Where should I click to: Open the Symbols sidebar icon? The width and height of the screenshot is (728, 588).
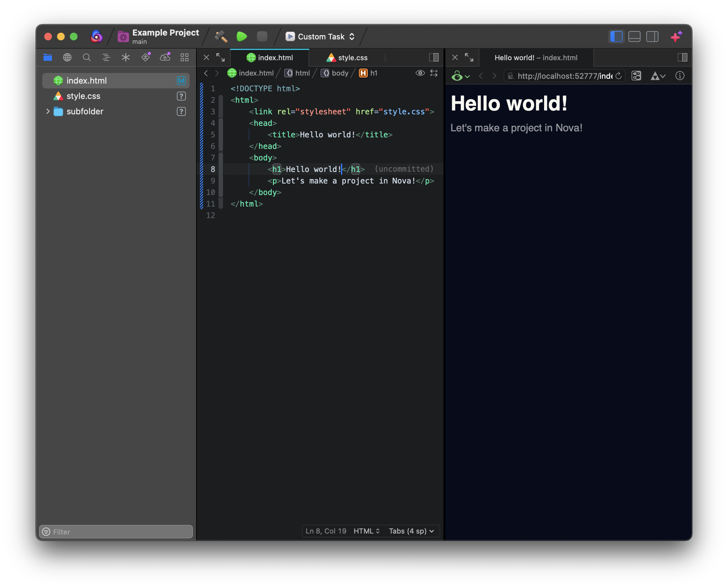pos(106,57)
